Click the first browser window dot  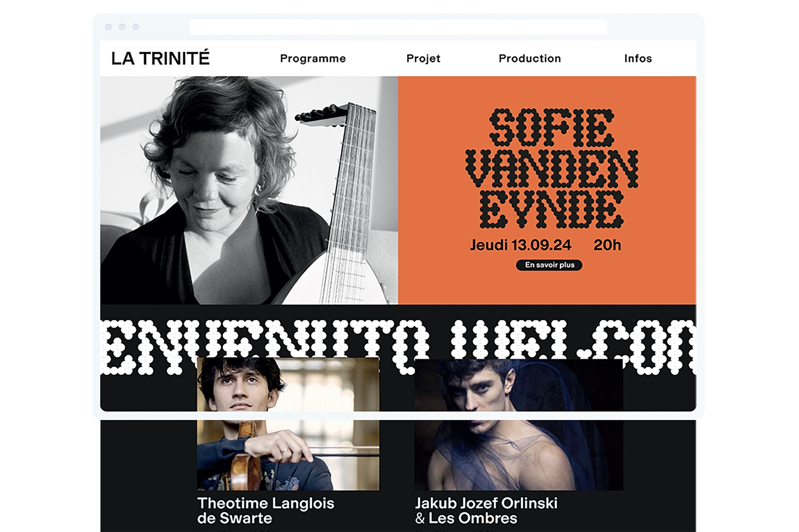108,27
